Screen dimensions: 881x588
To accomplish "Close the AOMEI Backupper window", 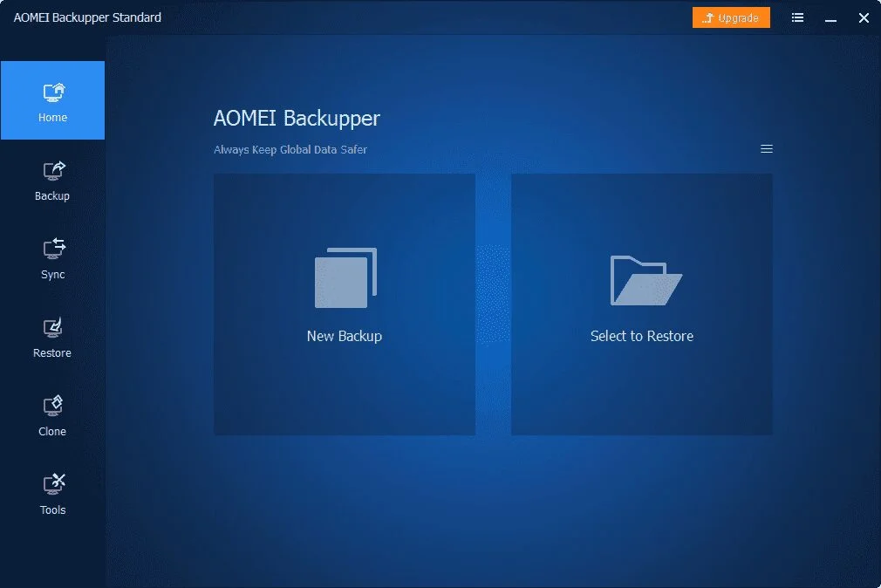I will (864, 17).
